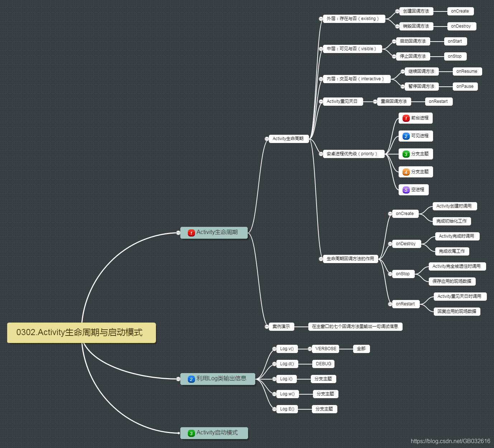Image resolution: width=494 pixels, height=448 pixels.
Task: Click the green 3 marker on Activity启动模式
Action: [191, 433]
